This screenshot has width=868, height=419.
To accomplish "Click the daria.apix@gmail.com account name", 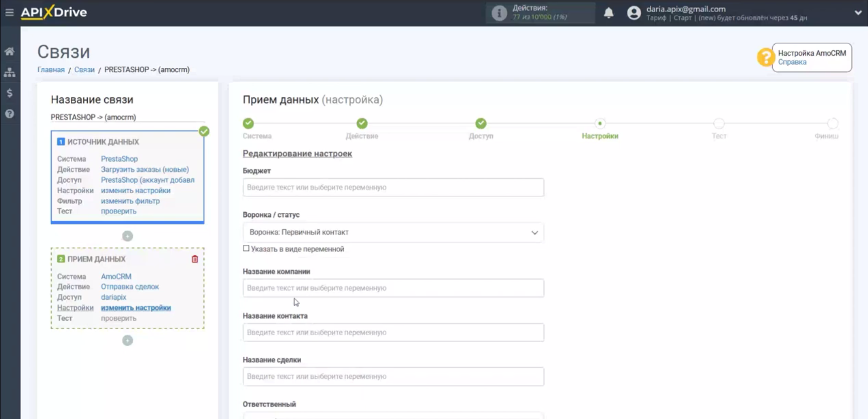I will click(686, 9).
